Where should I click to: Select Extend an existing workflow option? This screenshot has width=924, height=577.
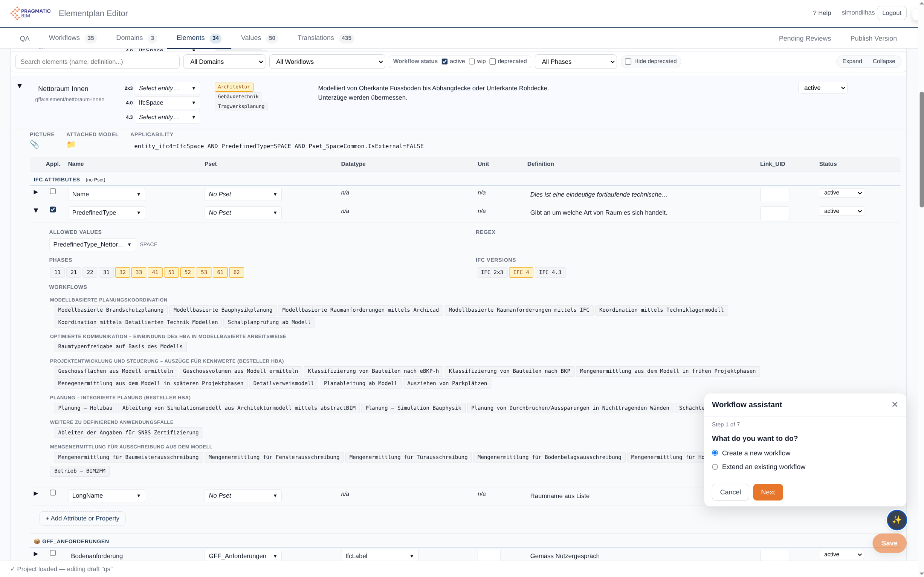[715, 467]
